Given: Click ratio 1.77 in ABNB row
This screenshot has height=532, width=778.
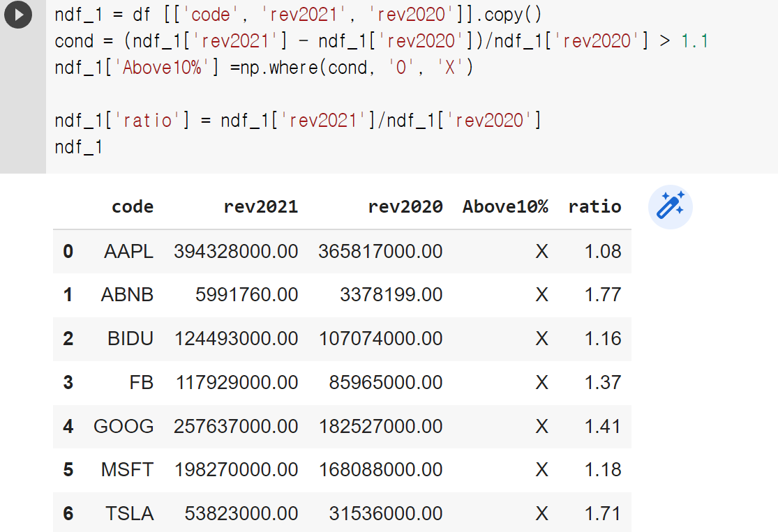Looking at the screenshot, I should click(603, 295).
